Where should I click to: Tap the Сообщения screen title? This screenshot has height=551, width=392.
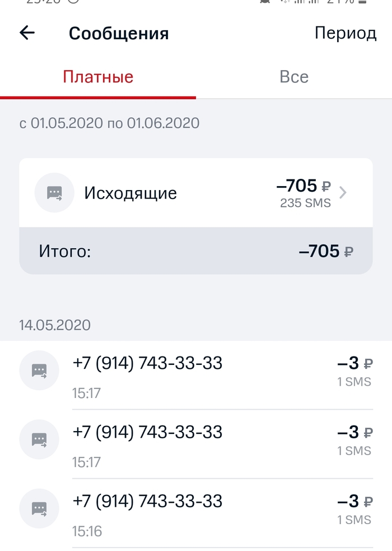(119, 33)
